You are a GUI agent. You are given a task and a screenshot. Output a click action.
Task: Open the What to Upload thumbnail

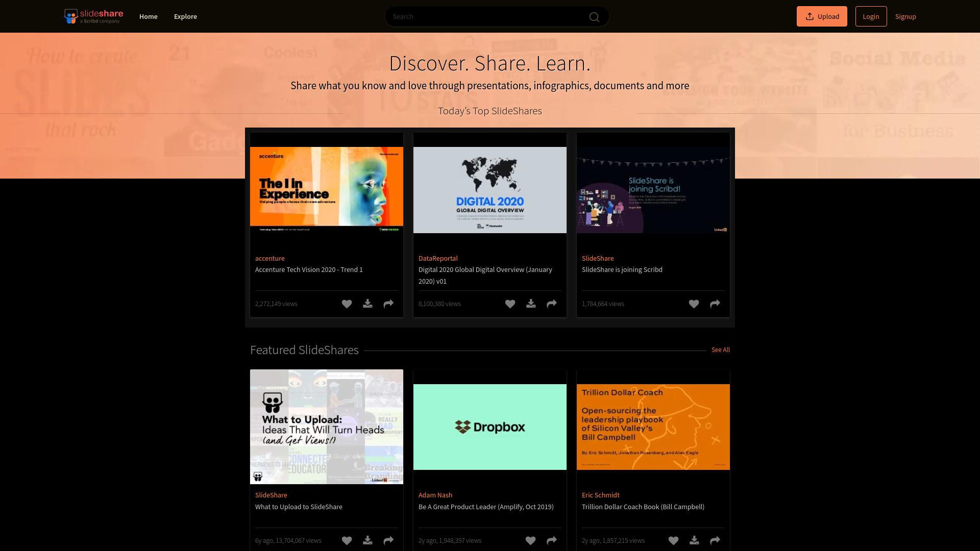(327, 427)
